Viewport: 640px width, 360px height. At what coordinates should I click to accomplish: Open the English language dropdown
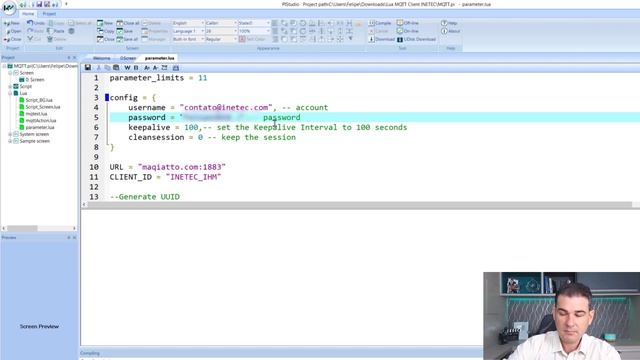(188, 23)
